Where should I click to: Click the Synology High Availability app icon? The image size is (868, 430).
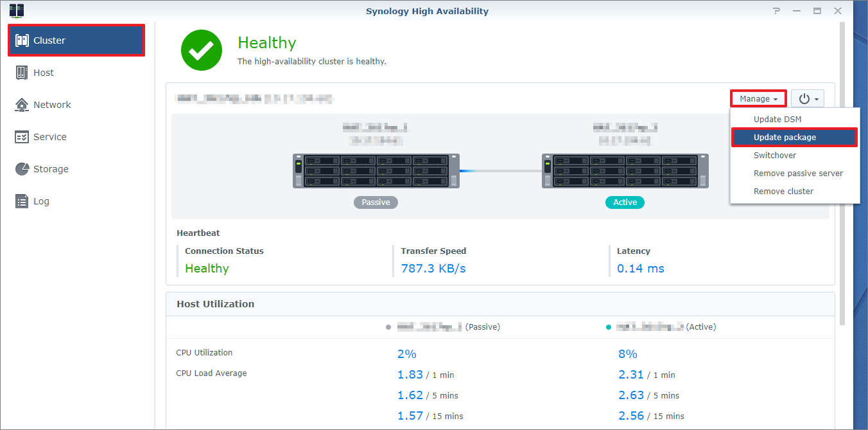[x=17, y=10]
